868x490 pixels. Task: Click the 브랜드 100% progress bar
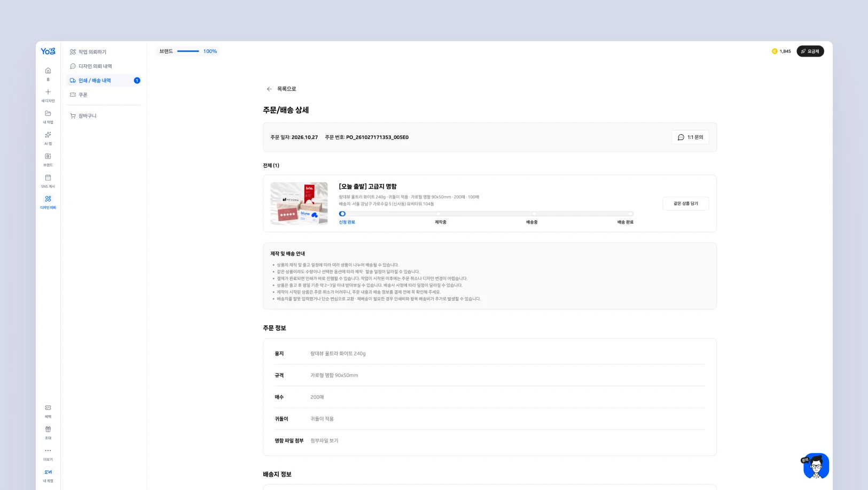coord(188,51)
